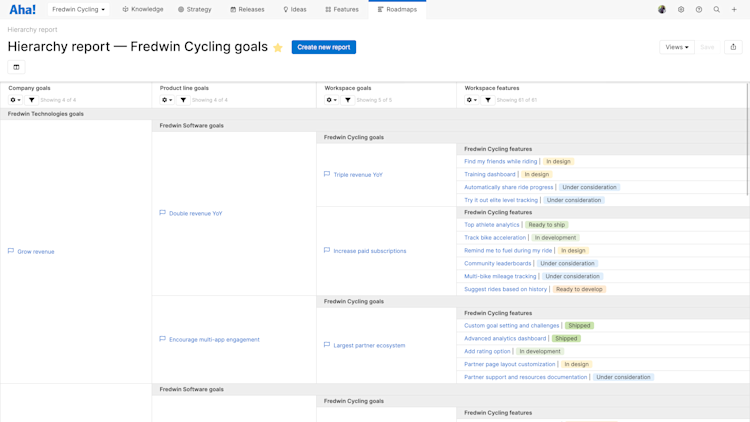Open the user avatar profile menu
This screenshot has height=422, width=750.
[x=662, y=10]
